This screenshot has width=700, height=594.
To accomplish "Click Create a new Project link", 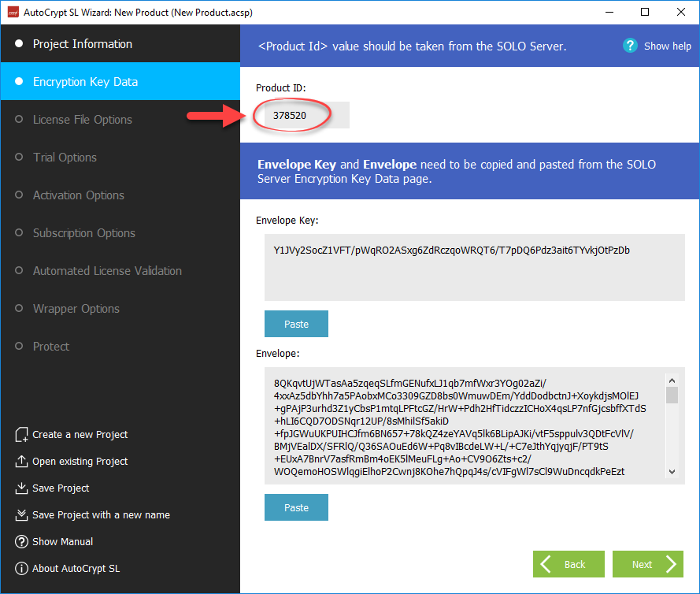I will coord(80,435).
